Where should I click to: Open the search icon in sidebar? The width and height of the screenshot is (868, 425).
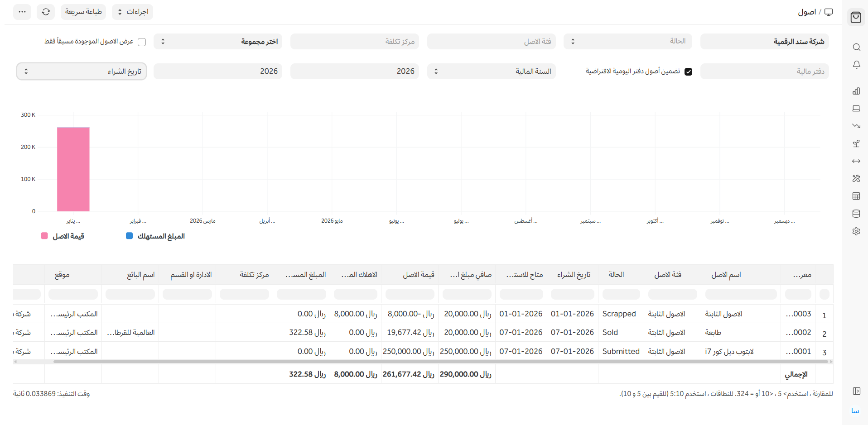856,47
